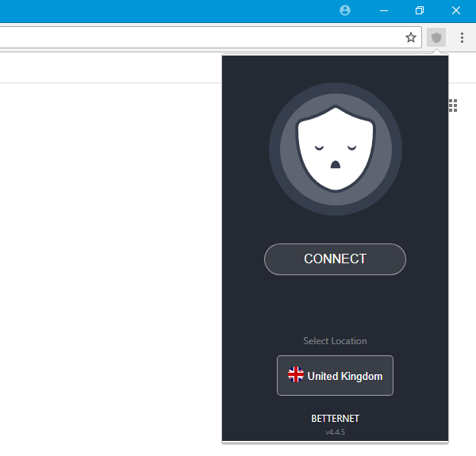Open the United Kingdom location selector
Screen dimensions: 476x456
pyautogui.click(x=335, y=376)
